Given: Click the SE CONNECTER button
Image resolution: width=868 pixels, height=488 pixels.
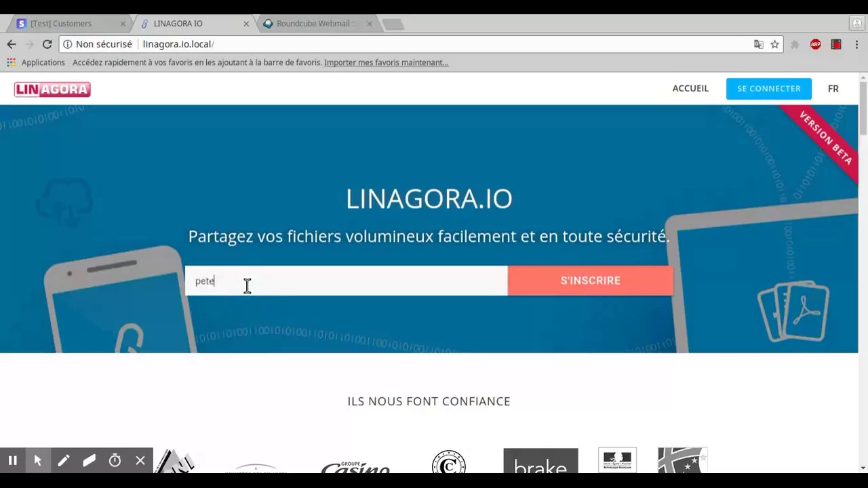Looking at the screenshot, I should 769,89.
